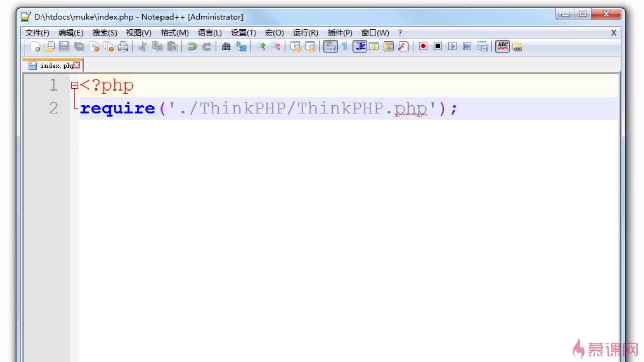Click the Close All documents toolbar icon
This screenshot has width=644, height=362.
pyautogui.click(x=109, y=47)
